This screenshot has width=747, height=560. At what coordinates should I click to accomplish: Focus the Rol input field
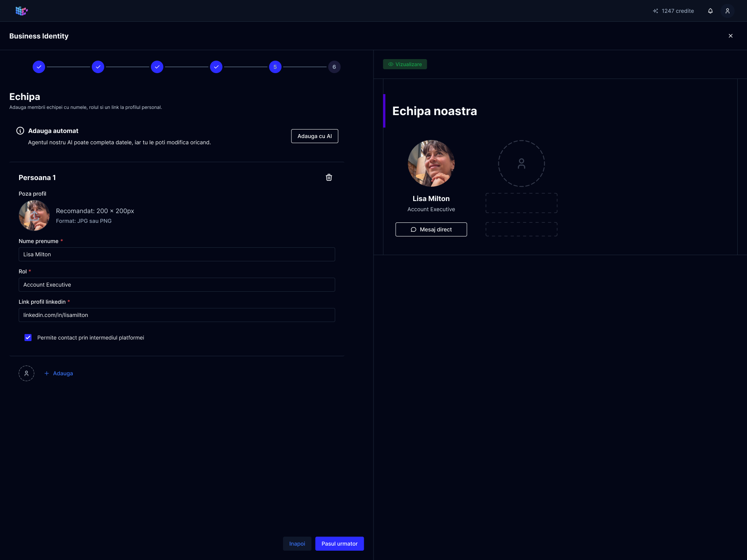(x=177, y=285)
